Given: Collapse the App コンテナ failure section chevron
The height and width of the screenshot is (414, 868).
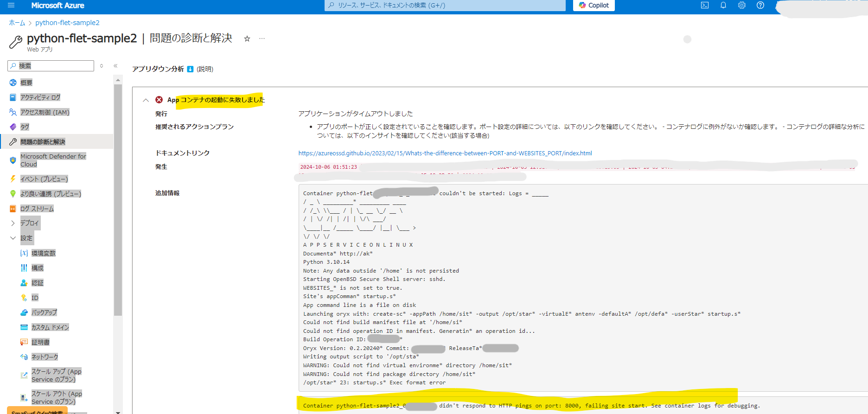Looking at the screenshot, I should pos(146,100).
